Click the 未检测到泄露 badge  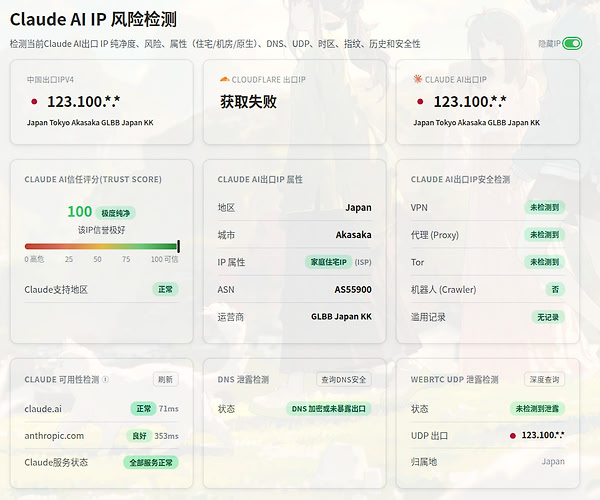tap(537, 409)
